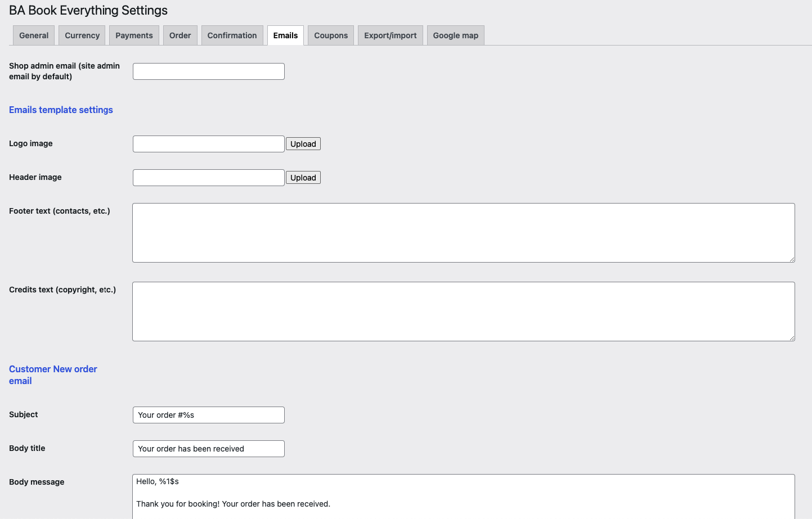Focus the Shop admin email field

(x=208, y=71)
